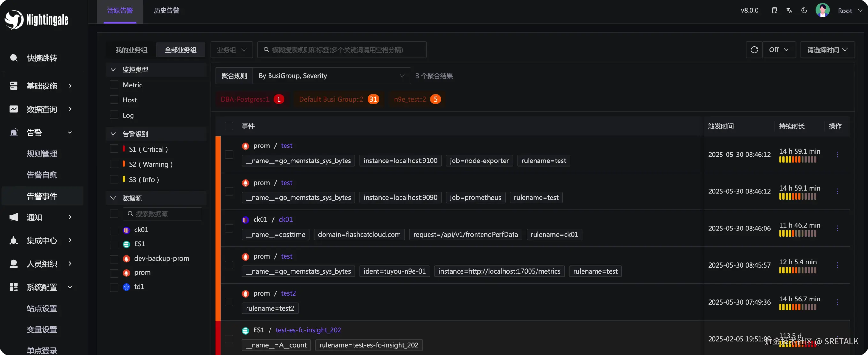Click the refresh icon button

coord(754,50)
